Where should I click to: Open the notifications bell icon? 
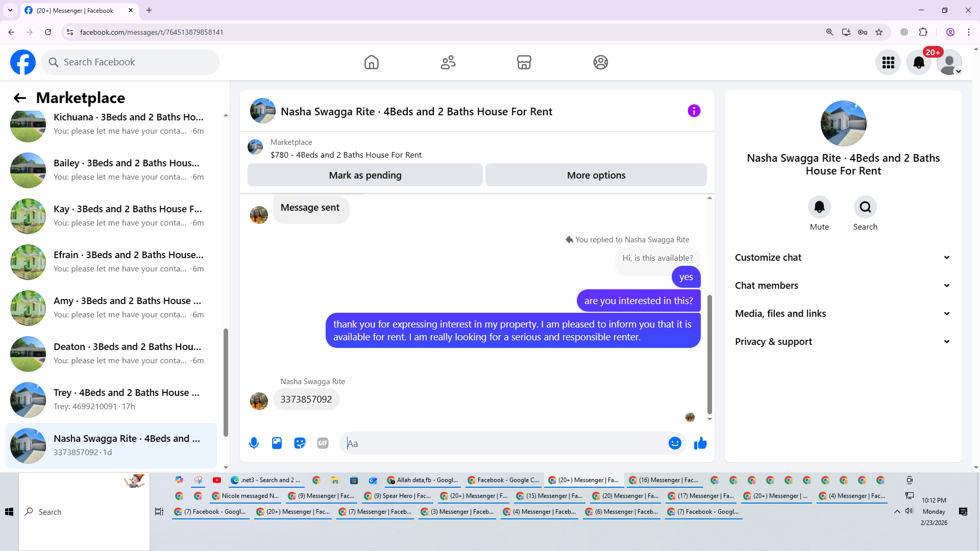[x=918, y=62]
